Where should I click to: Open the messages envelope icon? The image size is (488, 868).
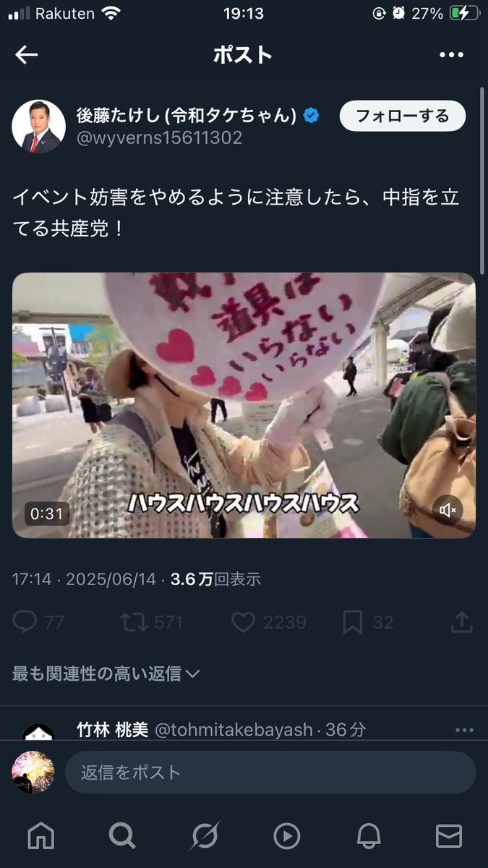[449, 836]
